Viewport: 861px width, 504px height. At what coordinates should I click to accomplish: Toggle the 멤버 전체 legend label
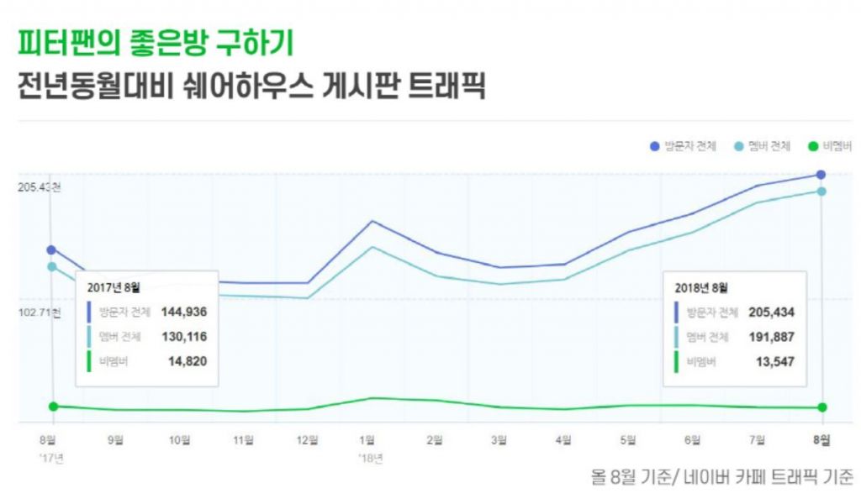coord(769,147)
